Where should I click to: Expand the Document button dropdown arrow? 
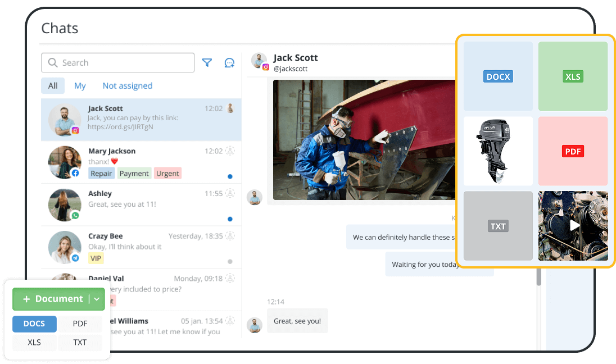97,299
